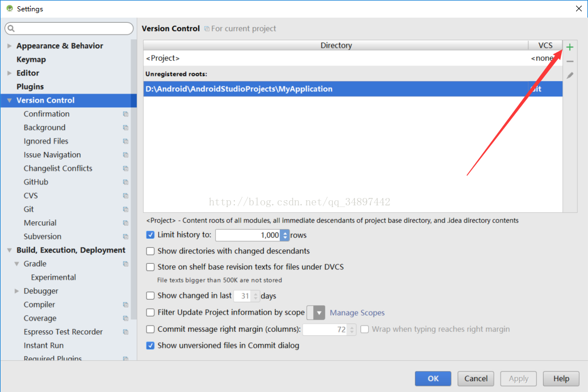
Task: Collapse the Version Control tree node
Action: pyautogui.click(x=10, y=100)
